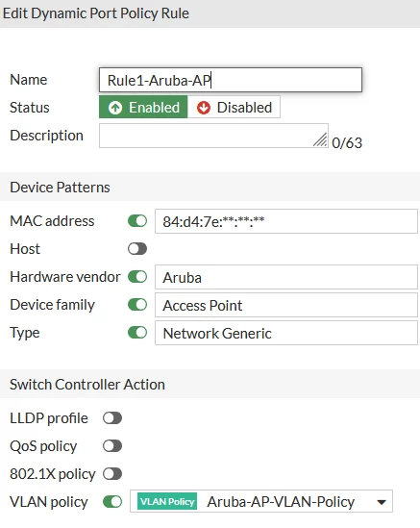Set Status to Enabled

pyautogui.click(x=143, y=107)
